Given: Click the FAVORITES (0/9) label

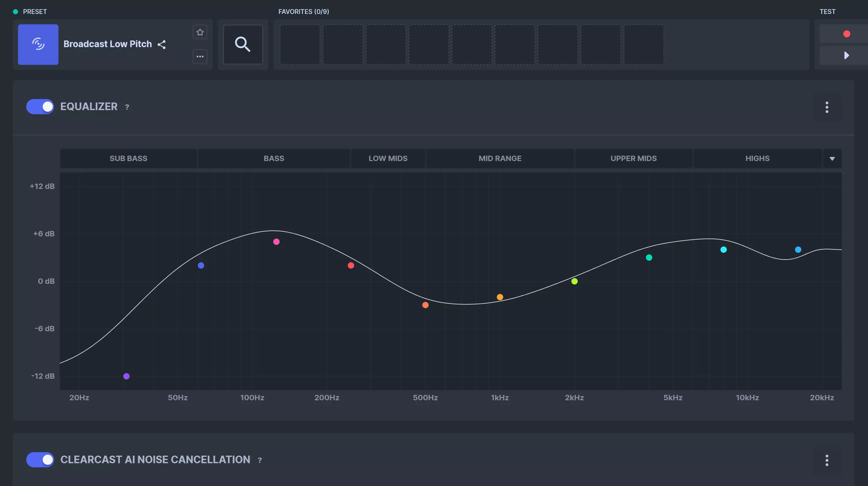Looking at the screenshot, I should click(303, 11).
